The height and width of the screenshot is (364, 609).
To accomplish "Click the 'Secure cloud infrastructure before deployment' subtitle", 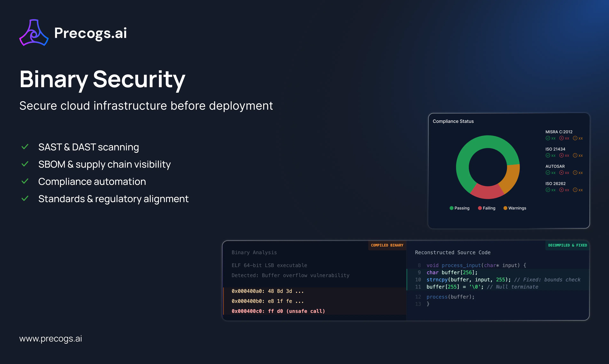I will click(x=146, y=106).
